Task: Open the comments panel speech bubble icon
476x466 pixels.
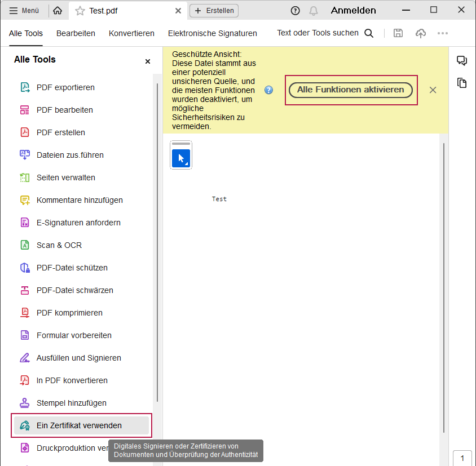Action: (x=462, y=61)
